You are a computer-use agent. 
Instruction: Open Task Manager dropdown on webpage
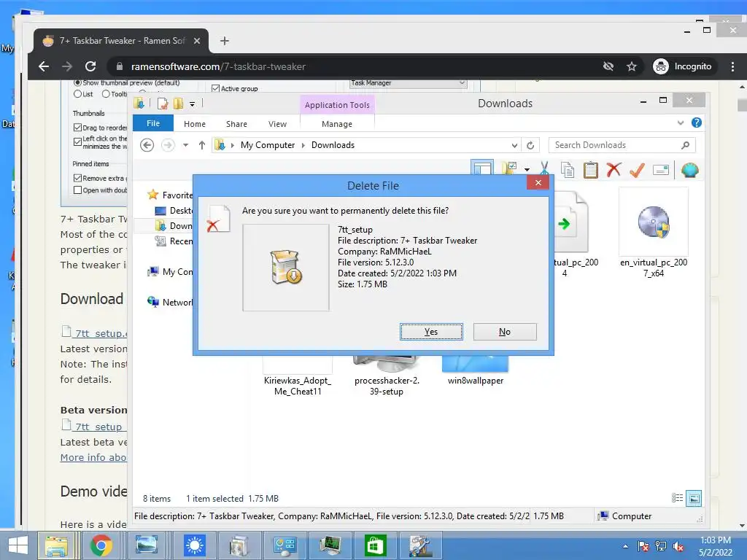(408, 83)
